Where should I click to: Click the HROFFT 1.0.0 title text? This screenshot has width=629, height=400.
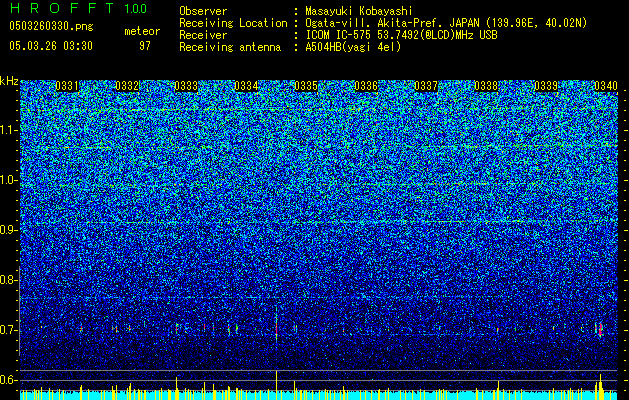point(78,8)
